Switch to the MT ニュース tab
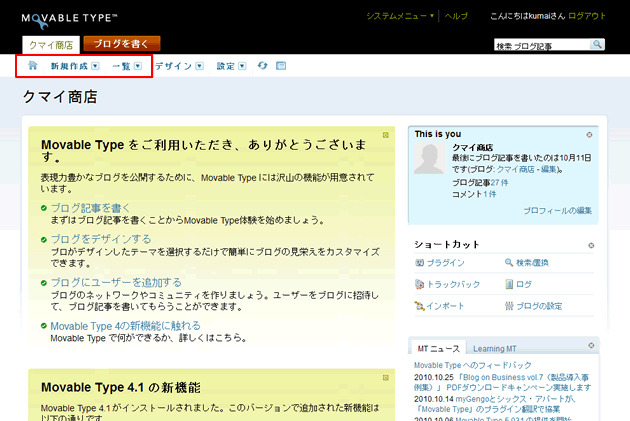The height and width of the screenshot is (421, 630). pos(438,348)
